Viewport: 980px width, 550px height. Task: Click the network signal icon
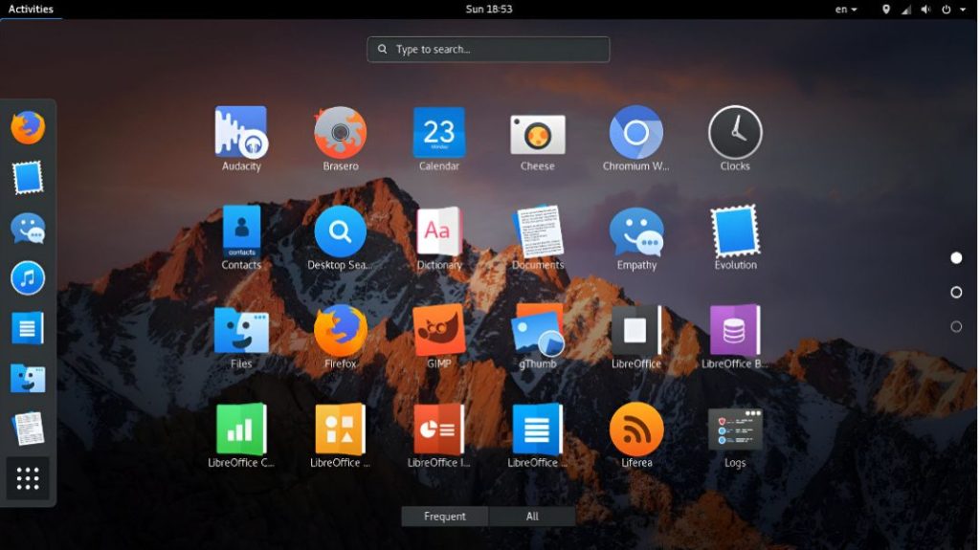[x=905, y=10]
